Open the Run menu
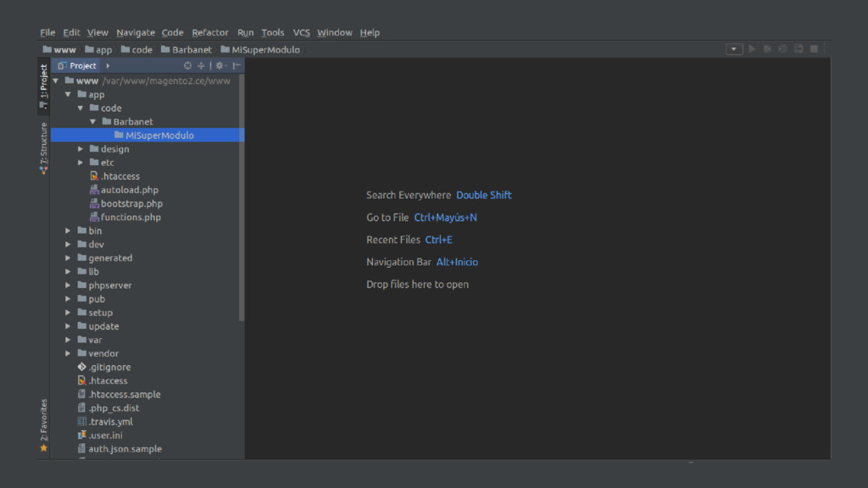868x488 pixels. pyautogui.click(x=245, y=33)
